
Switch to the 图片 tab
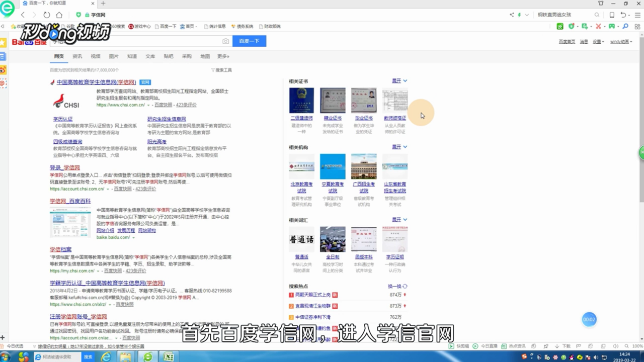coord(114,56)
